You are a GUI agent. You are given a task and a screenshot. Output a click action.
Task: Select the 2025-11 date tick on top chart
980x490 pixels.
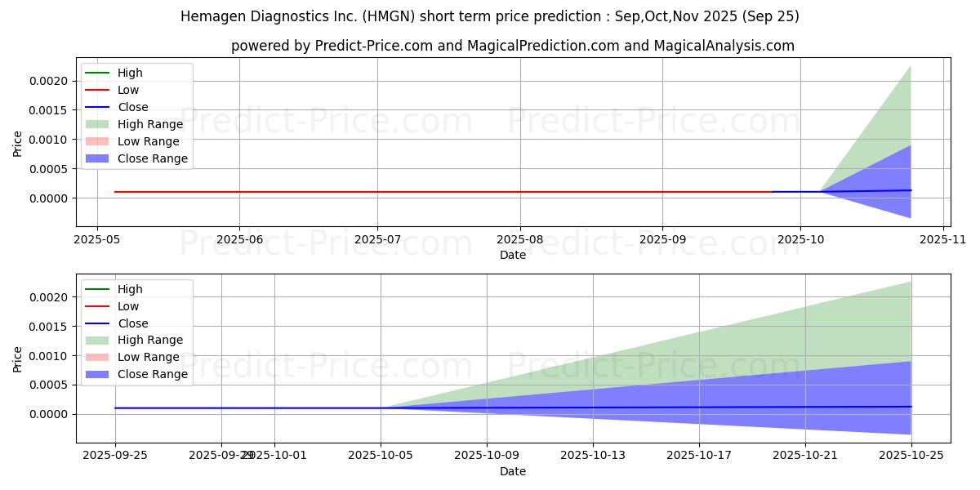click(x=943, y=240)
